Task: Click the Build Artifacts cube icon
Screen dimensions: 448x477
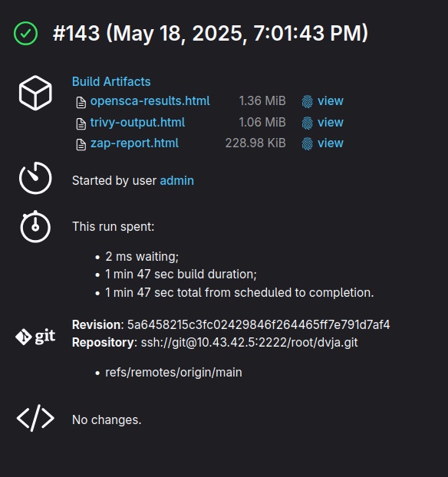Action: [35, 93]
